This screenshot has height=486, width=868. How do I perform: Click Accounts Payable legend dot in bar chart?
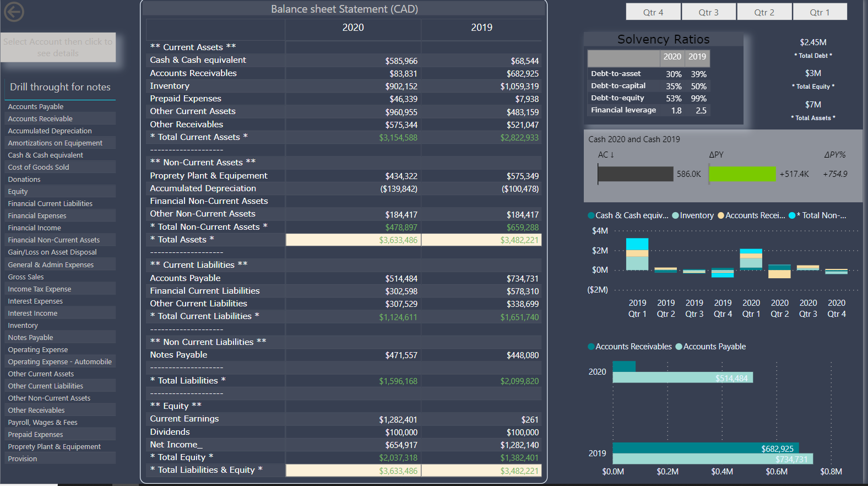tap(679, 347)
